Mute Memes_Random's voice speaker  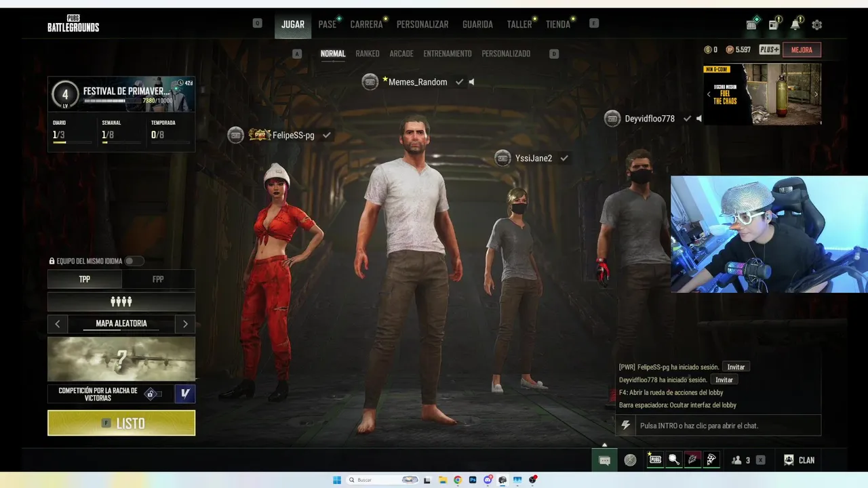(x=472, y=82)
